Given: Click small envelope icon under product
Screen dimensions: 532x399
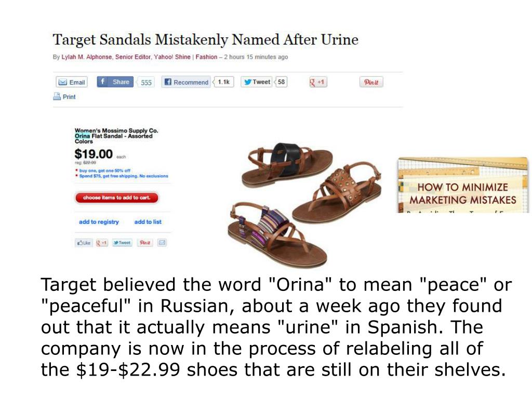Looking at the screenshot, I should click(162, 243).
